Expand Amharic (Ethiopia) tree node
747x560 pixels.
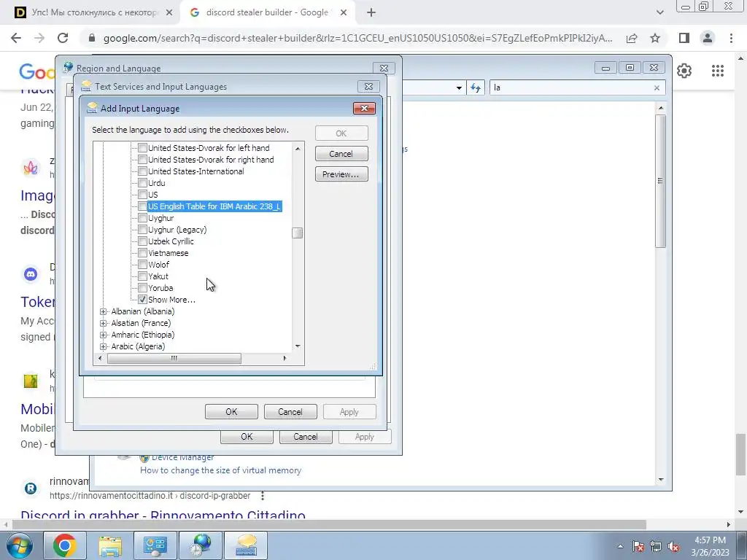point(104,335)
